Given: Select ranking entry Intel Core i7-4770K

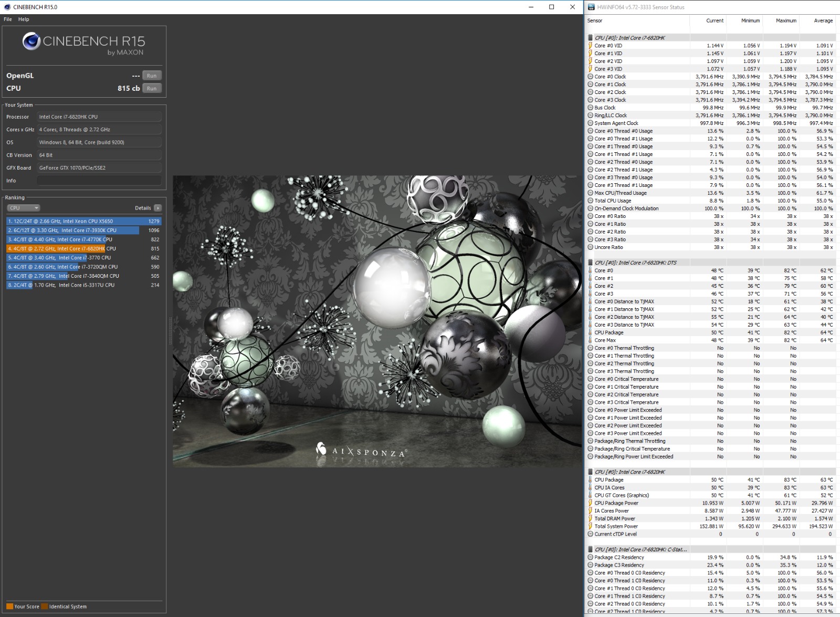Looking at the screenshot, I should (x=83, y=239).
